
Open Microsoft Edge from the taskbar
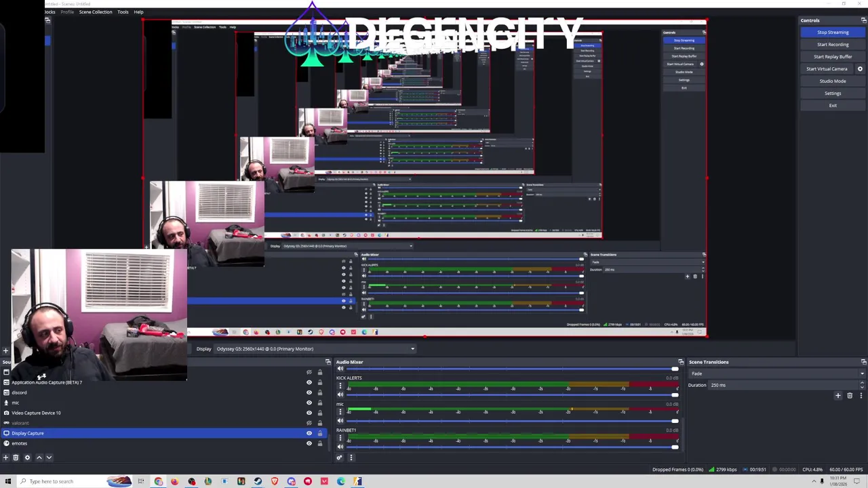tap(340, 481)
